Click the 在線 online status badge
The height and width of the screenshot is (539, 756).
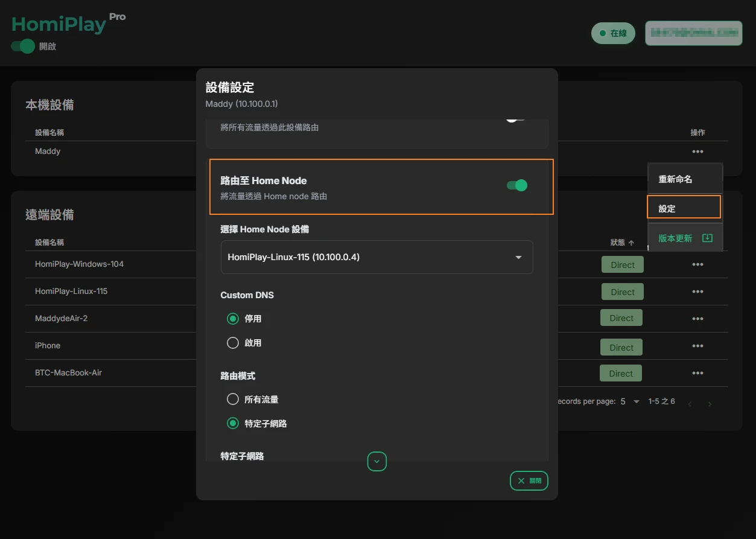[x=613, y=33]
